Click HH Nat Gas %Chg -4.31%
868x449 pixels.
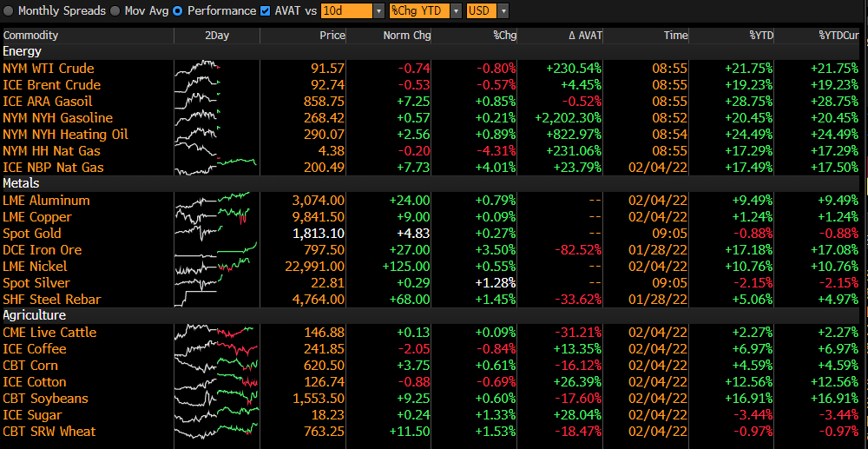(x=496, y=150)
